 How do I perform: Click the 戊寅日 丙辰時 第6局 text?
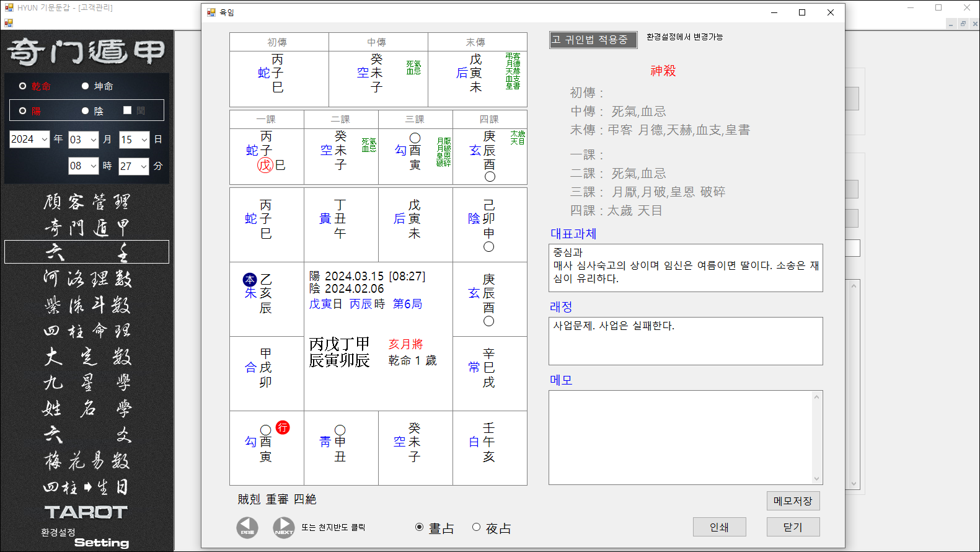click(366, 304)
